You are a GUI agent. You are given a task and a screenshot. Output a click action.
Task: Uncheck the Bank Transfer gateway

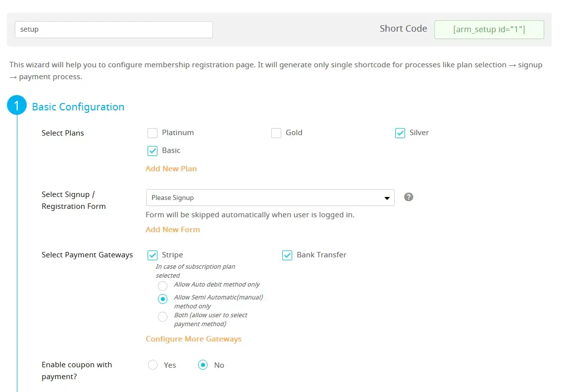pyautogui.click(x=287, y=255)
